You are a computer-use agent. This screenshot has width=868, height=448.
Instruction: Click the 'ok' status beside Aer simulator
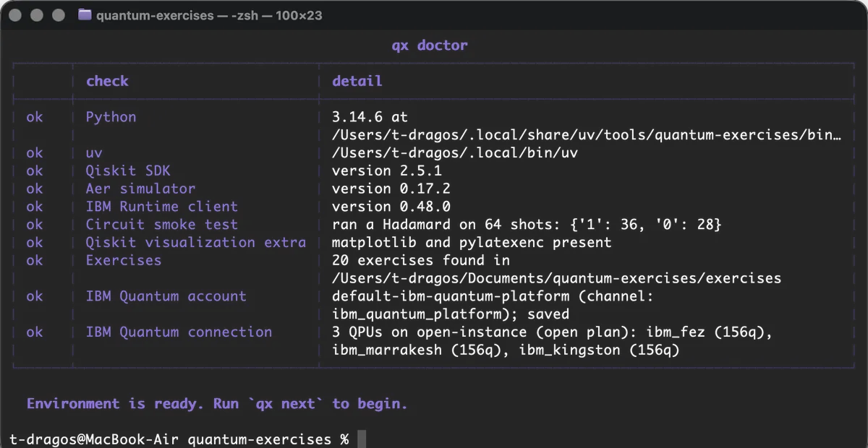click(x=34, y=189)
